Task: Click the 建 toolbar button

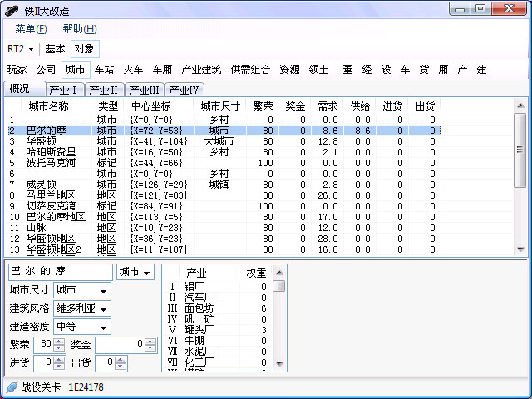Action: (x=481, y=70)
